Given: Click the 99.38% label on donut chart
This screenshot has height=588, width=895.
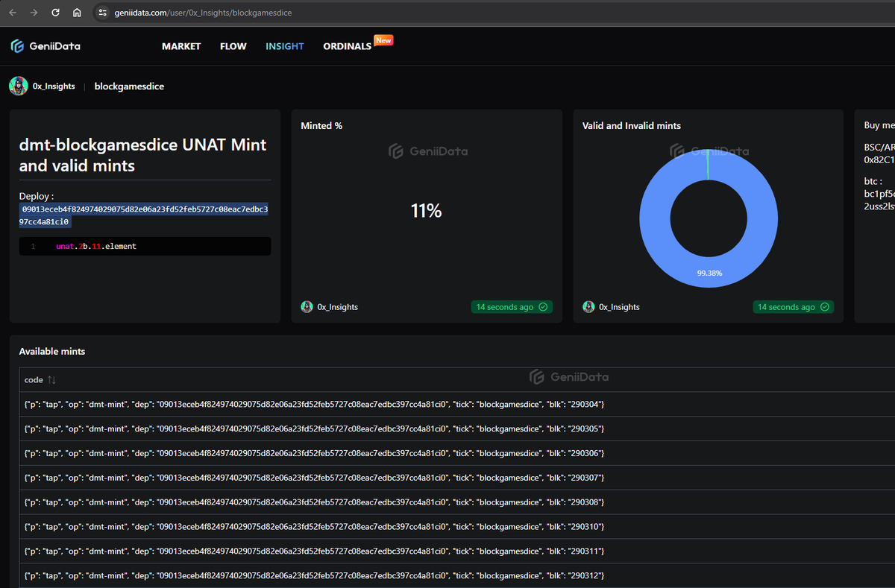Looking at the screenshot, I should pyautogui.click(x=709, y=274).
